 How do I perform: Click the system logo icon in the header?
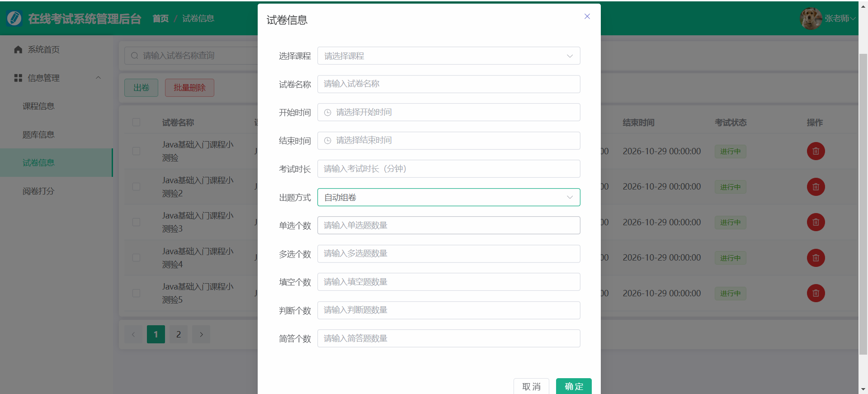tap(14, 19)
